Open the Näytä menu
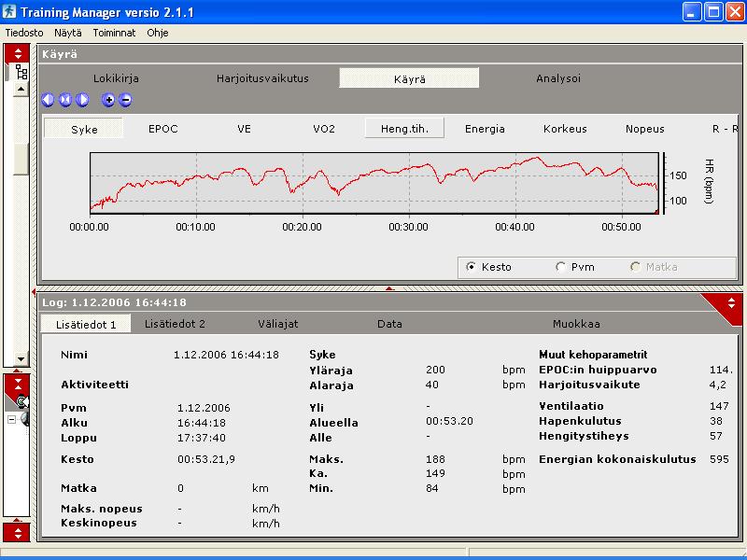Image resolution: width=747 pixels, height=560 pixels. click(x=67, y=33)
